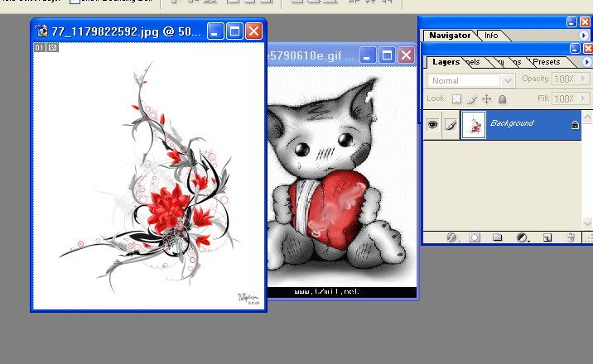
Task: Click the add layer style icon
Action: 451,237
